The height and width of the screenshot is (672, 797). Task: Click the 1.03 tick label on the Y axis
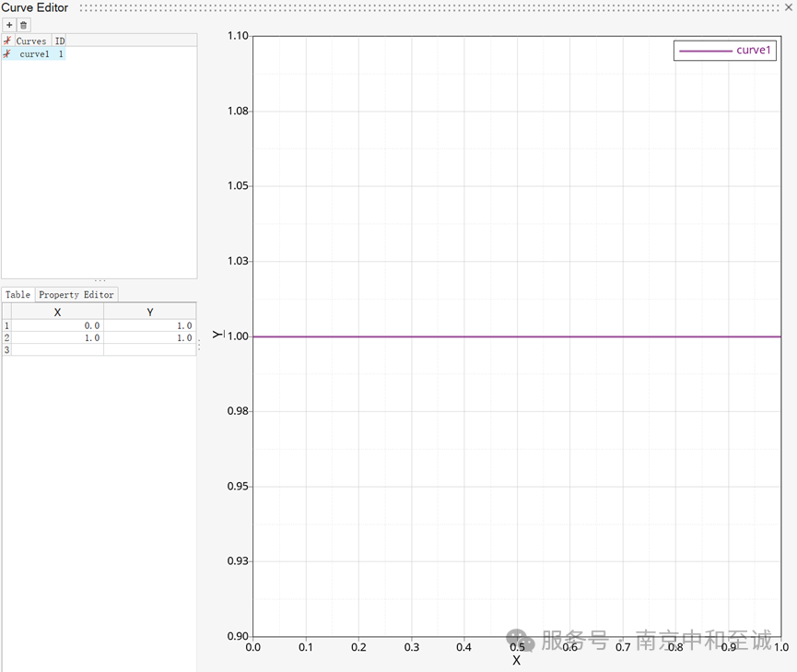[238, 261]
